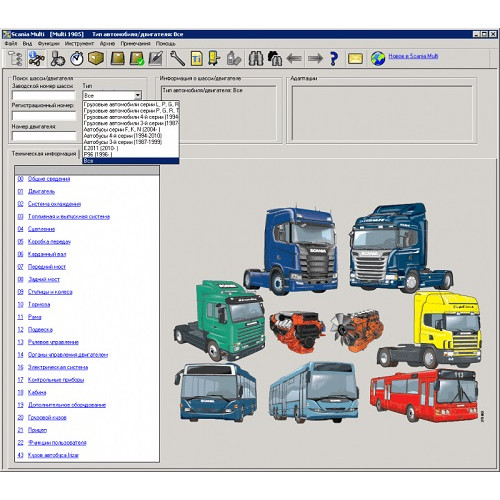Screen dimensions: 500x500
Task: Click the notepad with pen icon
Action: (155, 58)
